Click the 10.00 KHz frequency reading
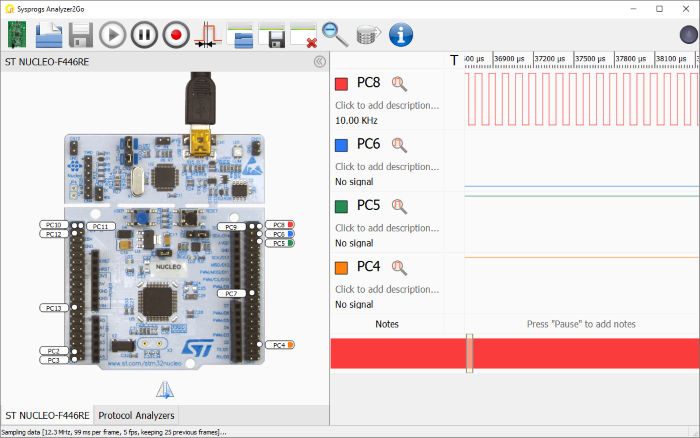The width and height of the screenshot is (700, 438). click(356, 121)
